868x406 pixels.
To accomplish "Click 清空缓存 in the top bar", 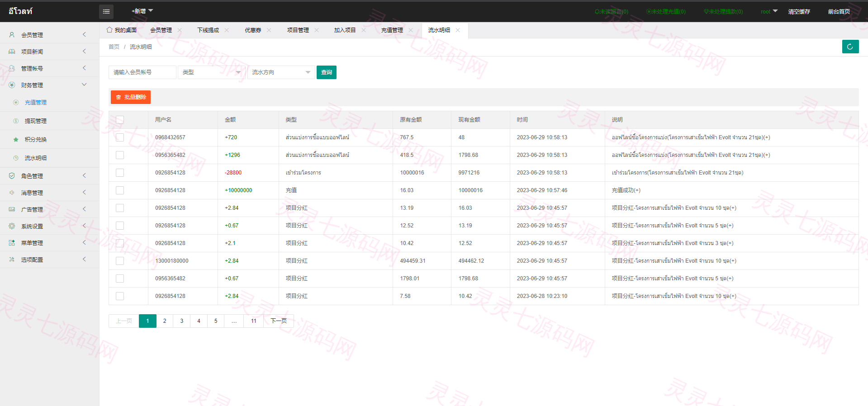I will click(799, 12).
